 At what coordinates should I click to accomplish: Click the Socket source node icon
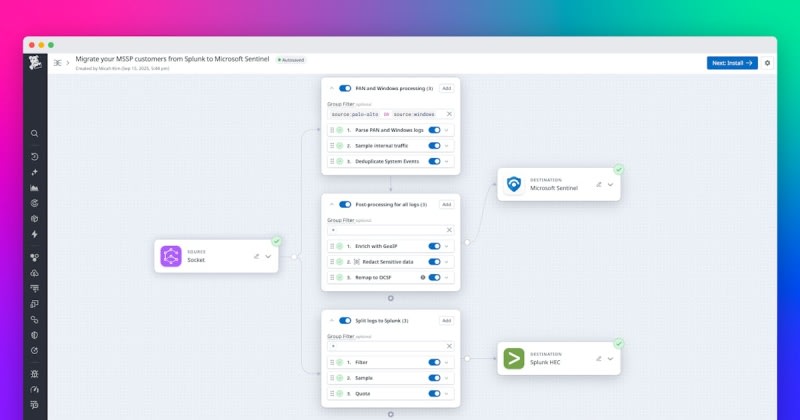pyautogui.click(x=169, y=257)
